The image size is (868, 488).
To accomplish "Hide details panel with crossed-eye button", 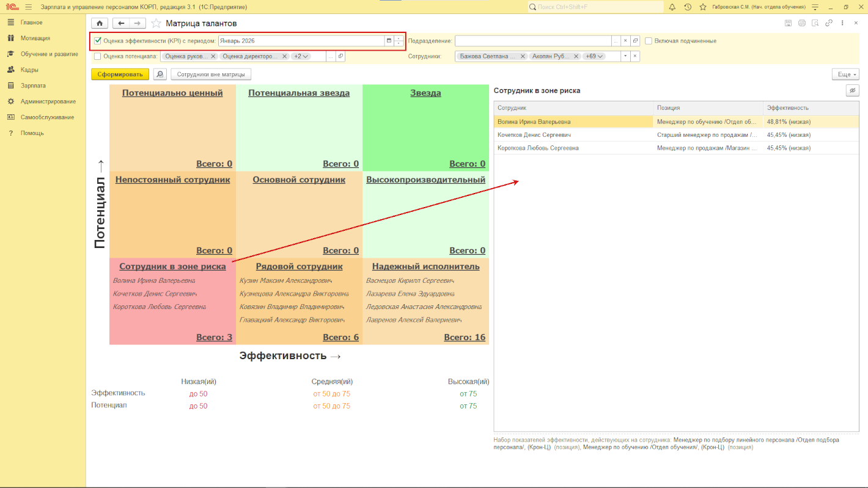I will click(852, 90).
